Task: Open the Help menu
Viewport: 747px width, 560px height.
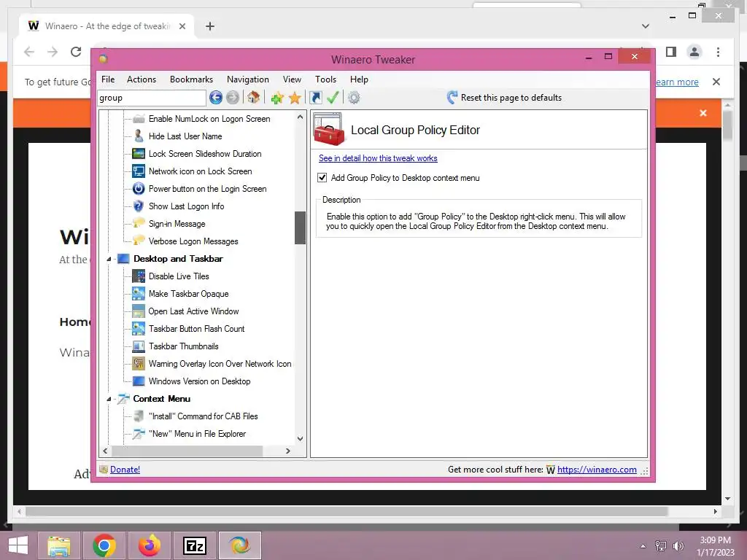Action: [359, 79]
